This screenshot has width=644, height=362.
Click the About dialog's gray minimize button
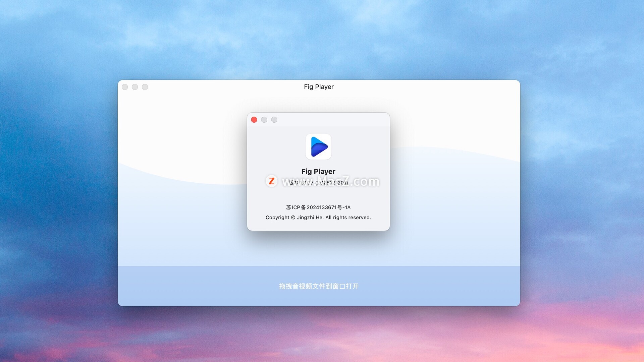coord(264,120)
